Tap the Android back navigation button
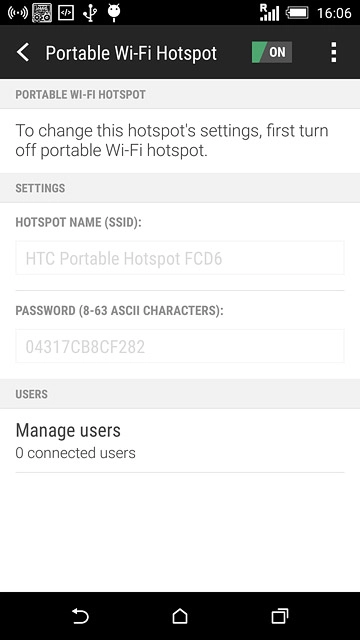The image size is (360, 640). tap(80, 616)
